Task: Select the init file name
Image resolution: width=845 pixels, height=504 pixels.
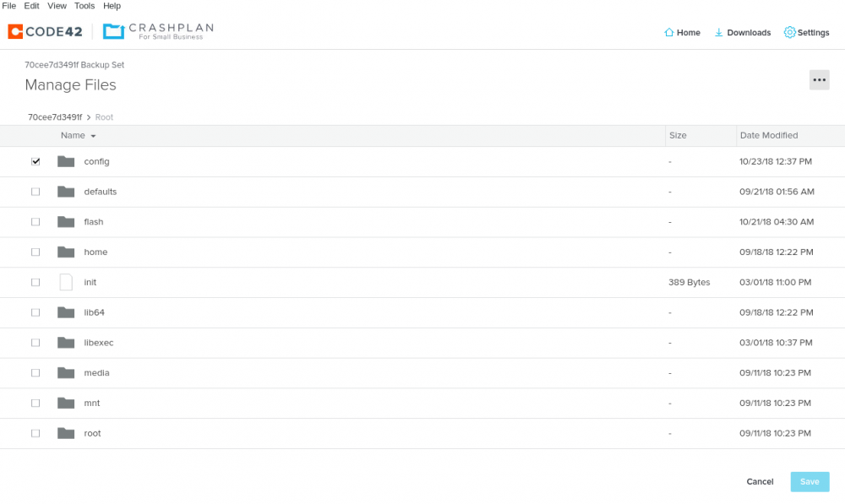Action: point(90,282)
